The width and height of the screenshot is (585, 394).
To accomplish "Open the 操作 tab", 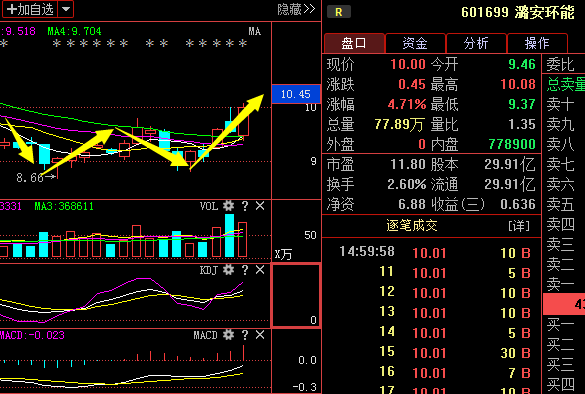I will (537, 43).
